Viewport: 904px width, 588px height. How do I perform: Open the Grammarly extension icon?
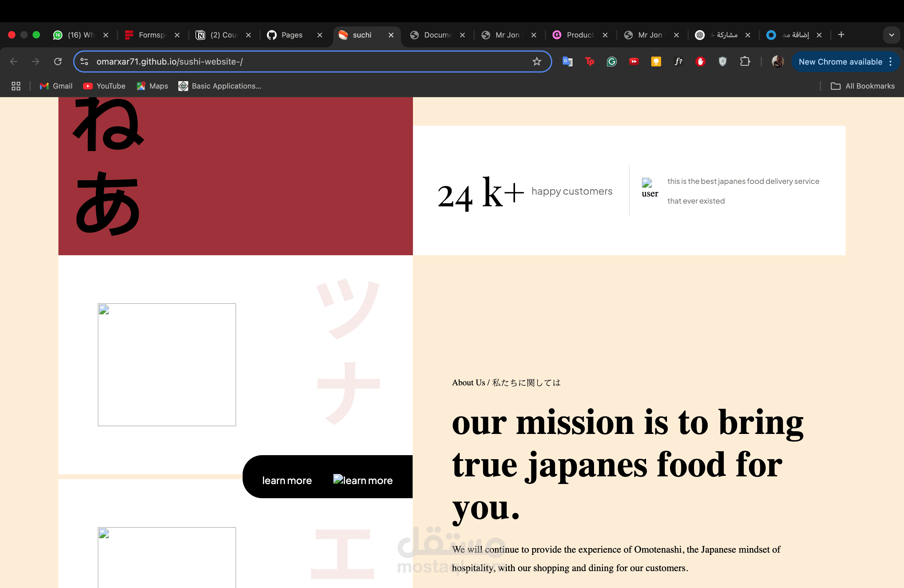(612, 62)
